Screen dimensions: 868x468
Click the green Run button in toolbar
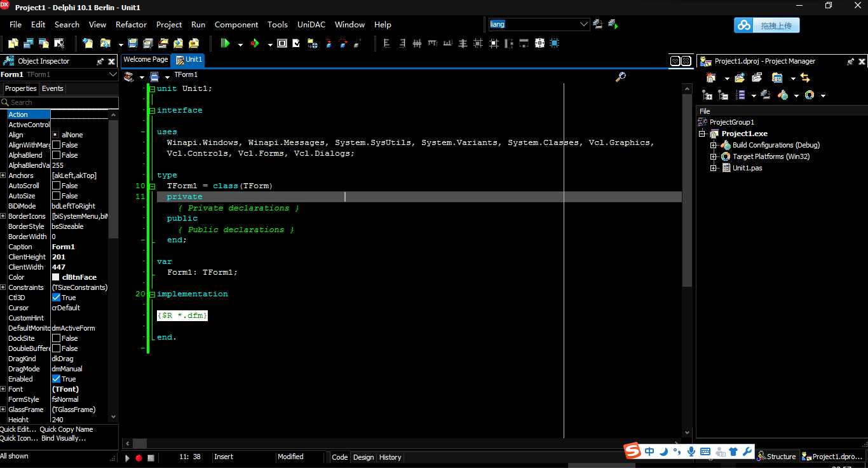point(225,43)
